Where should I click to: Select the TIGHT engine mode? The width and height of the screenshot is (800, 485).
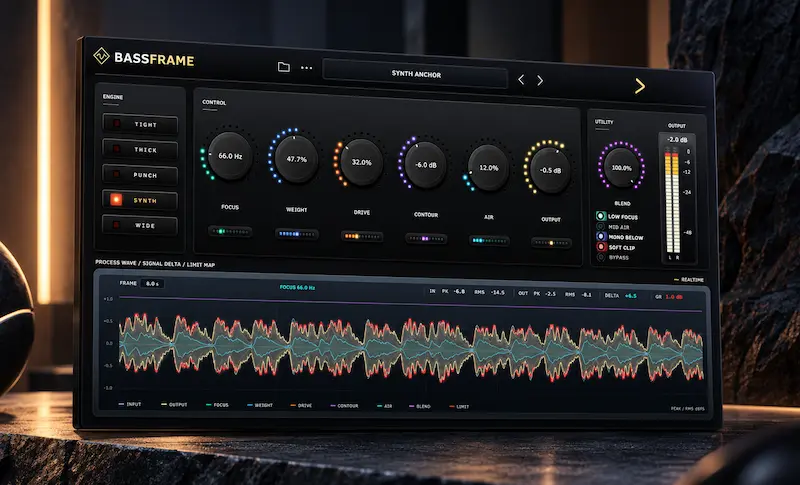coord(140,124)
